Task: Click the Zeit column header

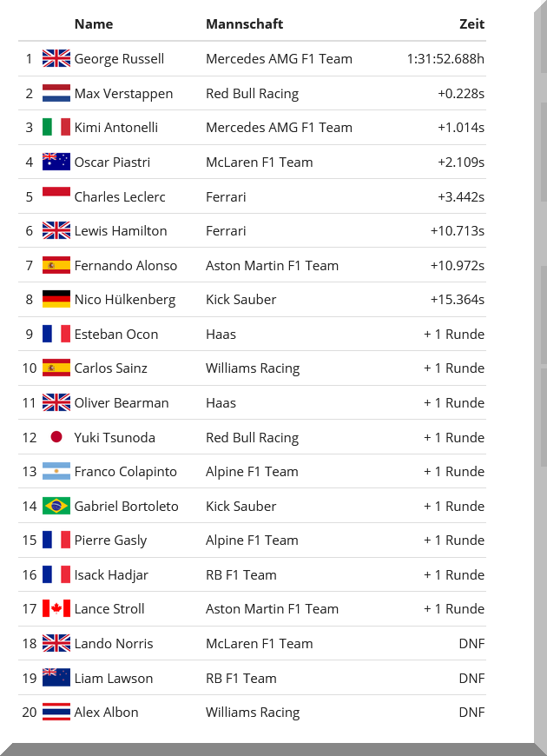Action: (471, 24)
